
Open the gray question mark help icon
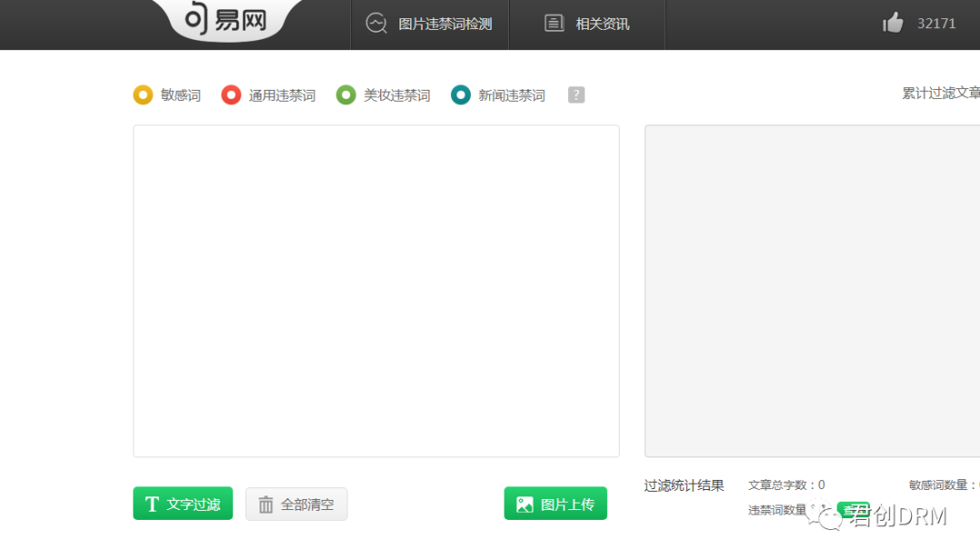point(576,93)
